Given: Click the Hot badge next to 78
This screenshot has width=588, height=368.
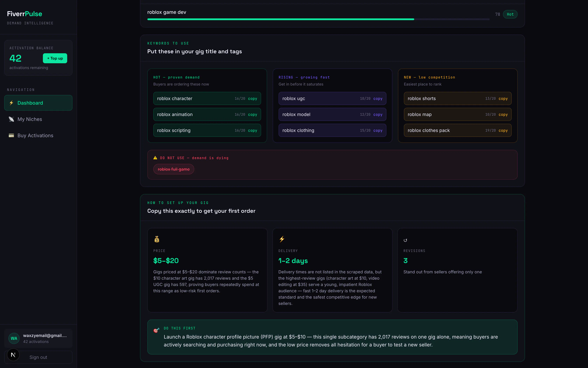Looking at the screenshot, I should pyautogui.click(x=510, y=14).
